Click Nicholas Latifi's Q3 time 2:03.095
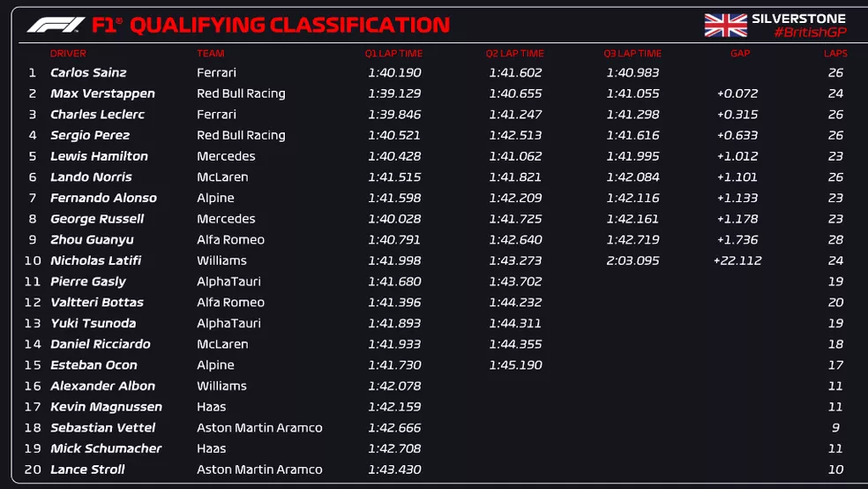Viewport: 868px width, 489px height. tap(632, 260)
